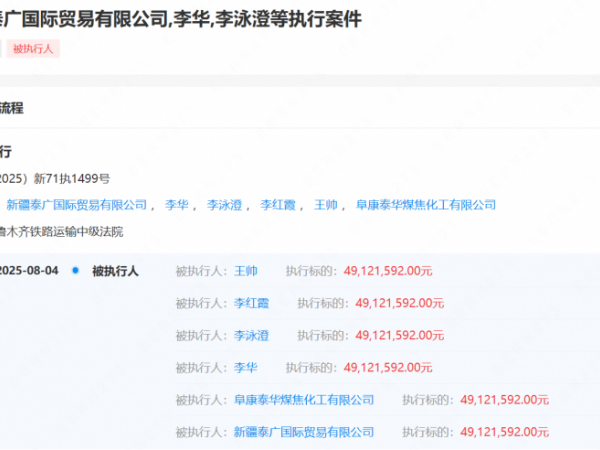Image resolution: width=600 pixels, height=450 pixels.
Task: Click 李泳澄 in the 被执行人 timeline row
Action: click(252, 335)
